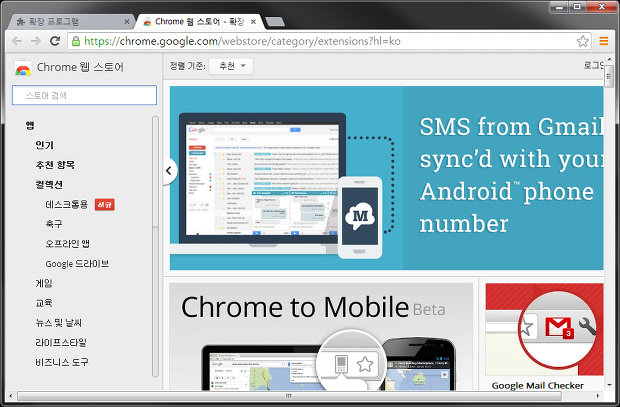
Task: Maximize the Chrome window
Action: tap(577, 7)
